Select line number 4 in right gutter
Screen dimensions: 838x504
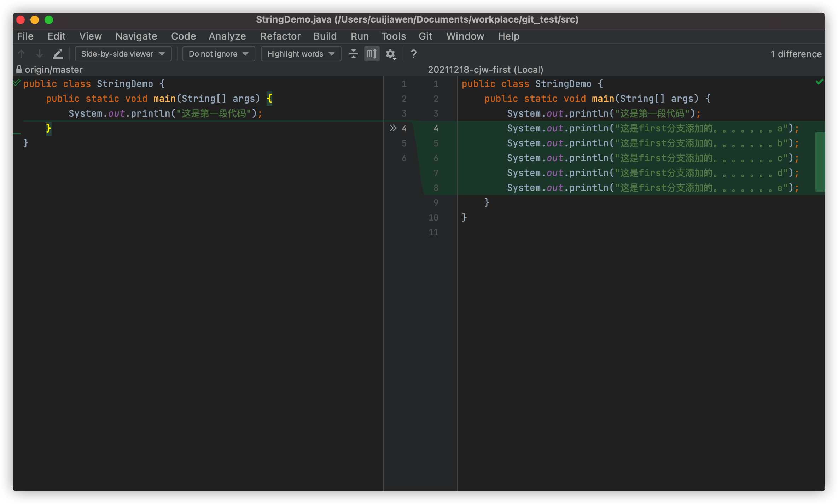436,128
